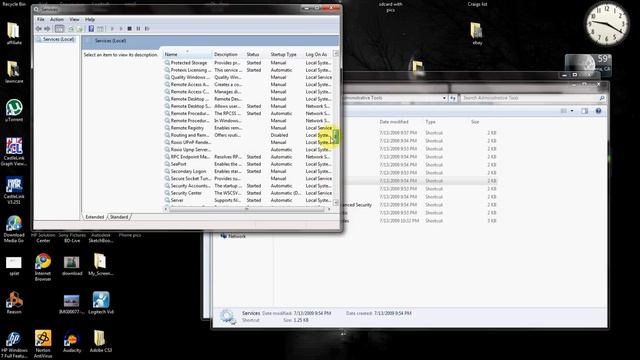Sort by Date modified column in Explorer
The width and height of the screenshot is (640, 360).
pos(394,122)
